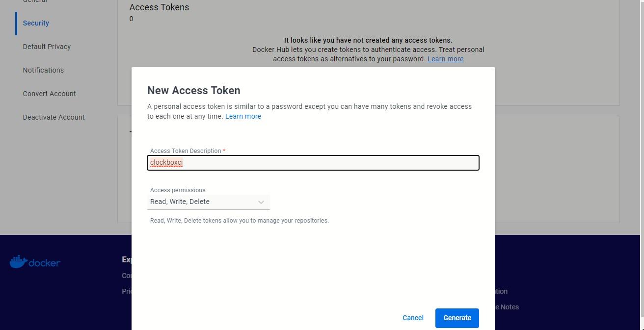The width and height of the screenshot is (644, 330).
Task: Follow Learn more link under Access Tokens
Action: [x=445, y=59]
